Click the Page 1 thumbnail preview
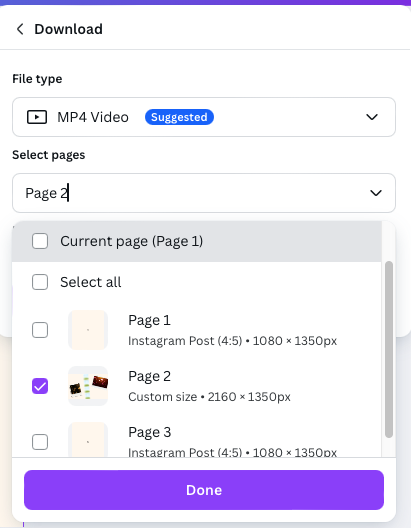Viewport: 411px width, 528px height. coord(88,330)
